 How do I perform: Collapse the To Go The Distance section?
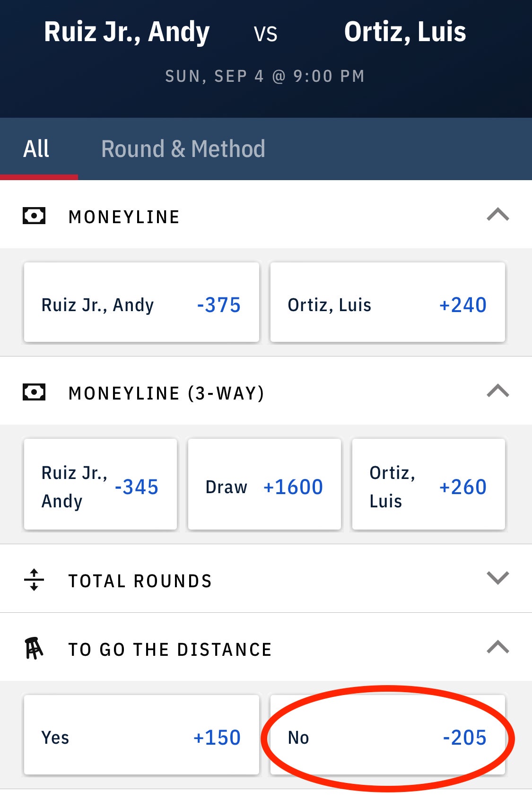pos(497,647)
